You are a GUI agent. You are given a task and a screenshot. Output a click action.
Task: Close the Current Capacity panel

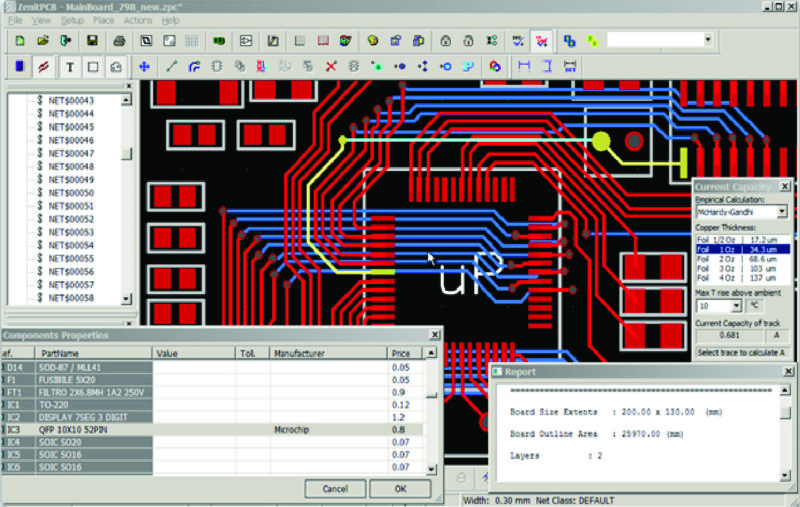(784, 186)
